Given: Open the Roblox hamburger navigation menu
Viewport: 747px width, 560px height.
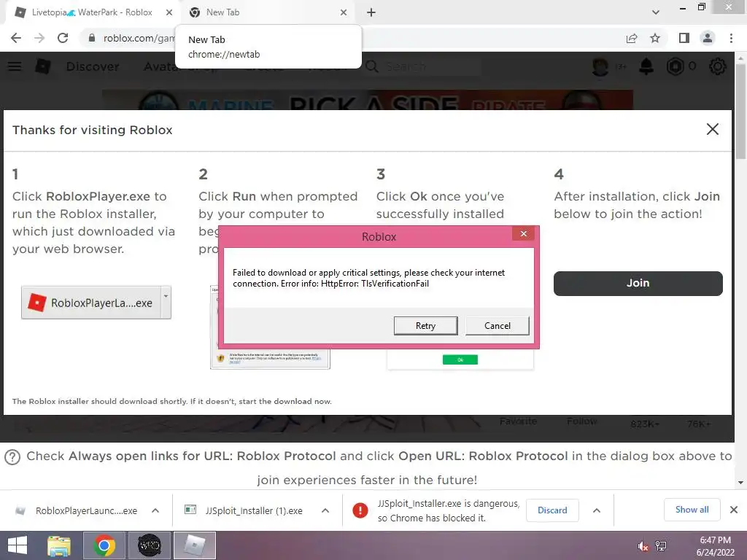Looking at the screenshot, I should coord(15,66).
